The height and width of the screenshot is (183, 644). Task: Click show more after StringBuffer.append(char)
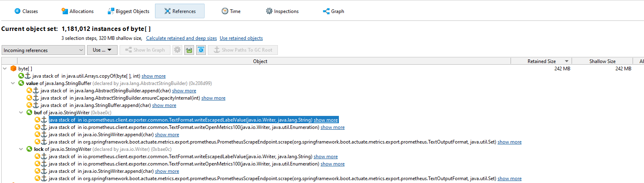tap(164, 105)
